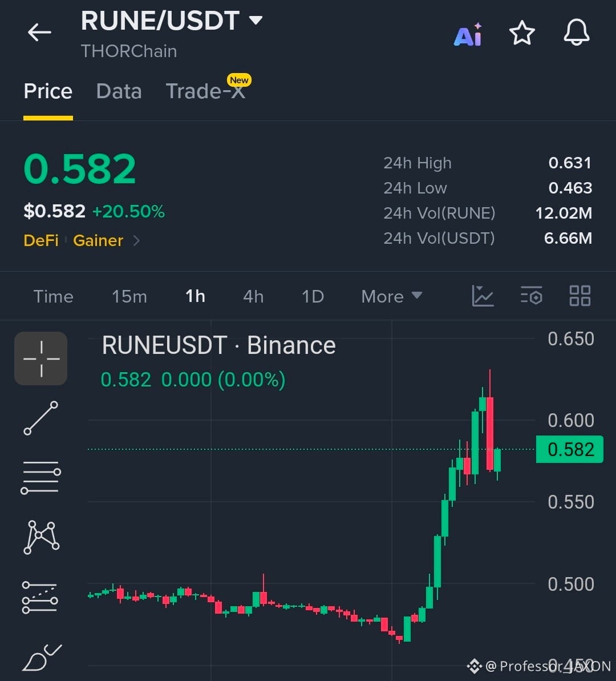The image size is (616, 681).
Task: Click the green 0.582 price axis label
Action: (570, 449)
